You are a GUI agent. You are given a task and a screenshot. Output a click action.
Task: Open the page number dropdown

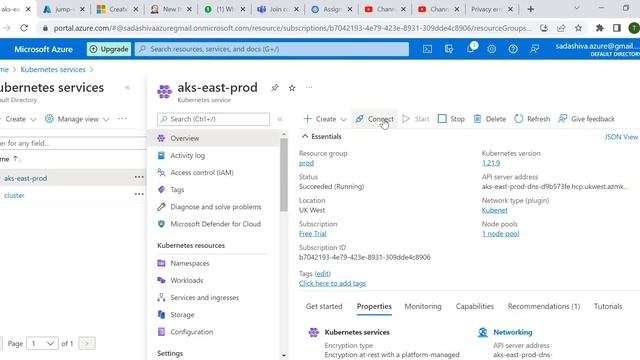pyautogui.click(x=42, y=343)
